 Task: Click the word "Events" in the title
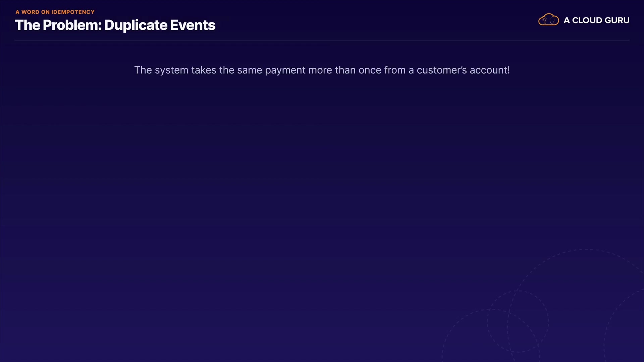click(193, 25)
